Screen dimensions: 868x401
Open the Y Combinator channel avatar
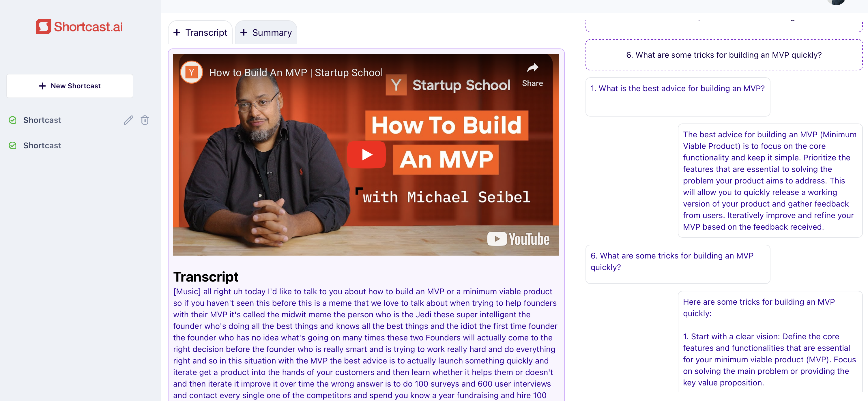191,72
